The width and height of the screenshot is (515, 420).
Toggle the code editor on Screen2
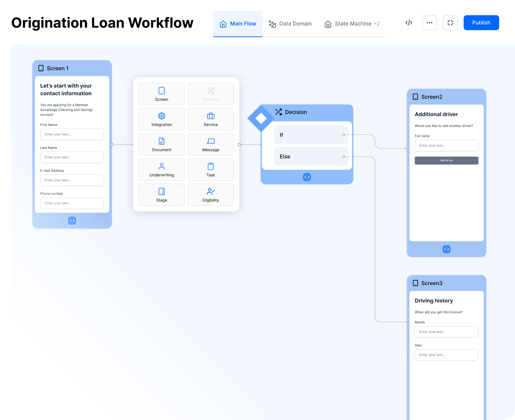(x=446, y=249)
